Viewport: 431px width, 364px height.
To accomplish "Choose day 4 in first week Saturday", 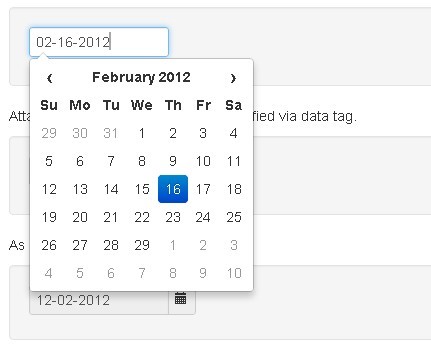I will tap(234, 133).
